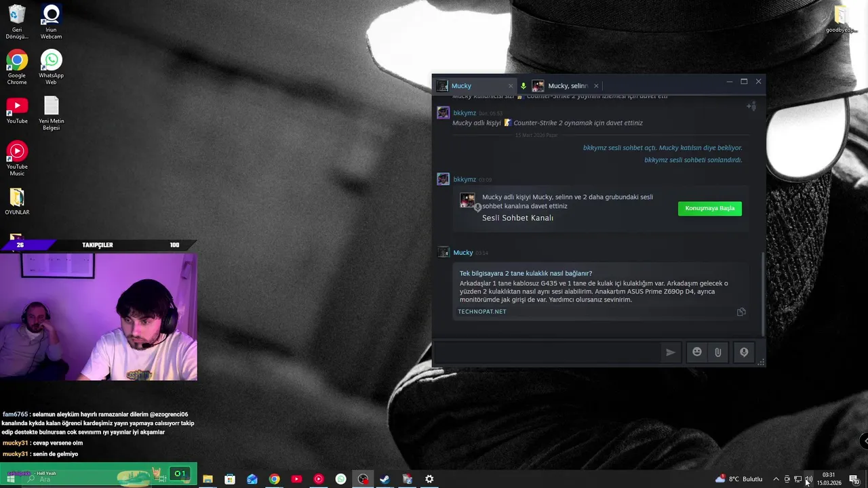Open the volume control in system tray
Screen dimensions: 868x488
[x=808, y=479]
